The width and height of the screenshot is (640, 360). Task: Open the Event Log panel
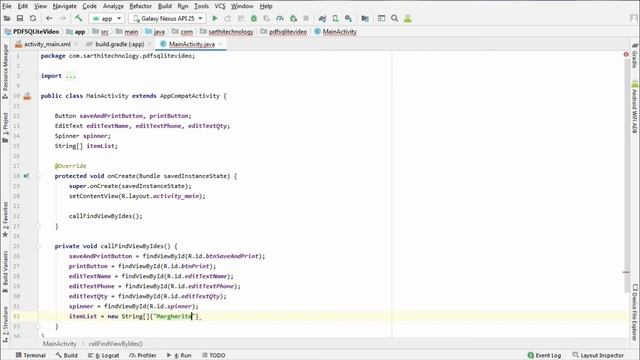[544, 355]
